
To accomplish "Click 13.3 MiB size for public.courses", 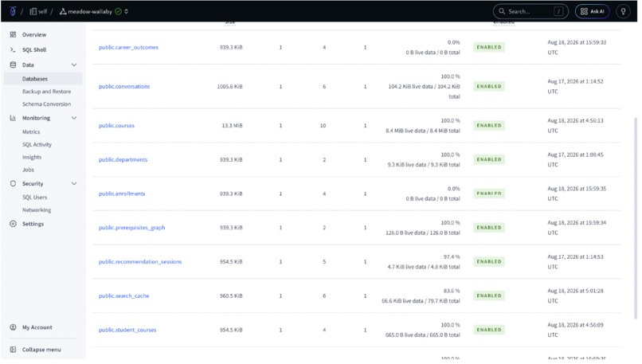I will (232, 126).
